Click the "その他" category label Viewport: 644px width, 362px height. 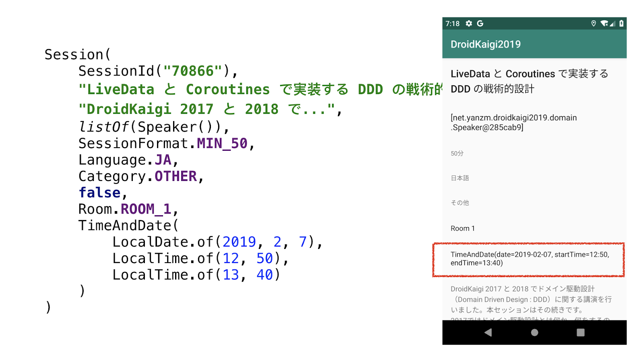pos(460,203)
